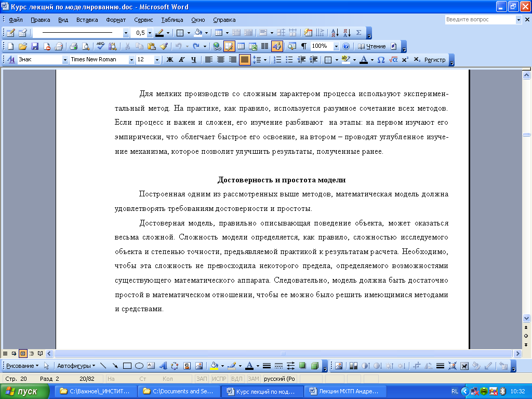Toggle numbered list formatting

[x=277, y=60]
